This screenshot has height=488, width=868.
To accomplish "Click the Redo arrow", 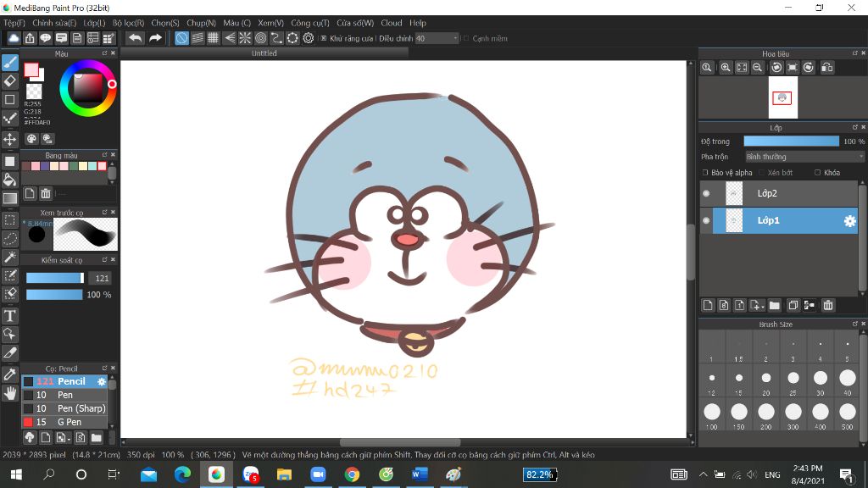I will [156, 38].
